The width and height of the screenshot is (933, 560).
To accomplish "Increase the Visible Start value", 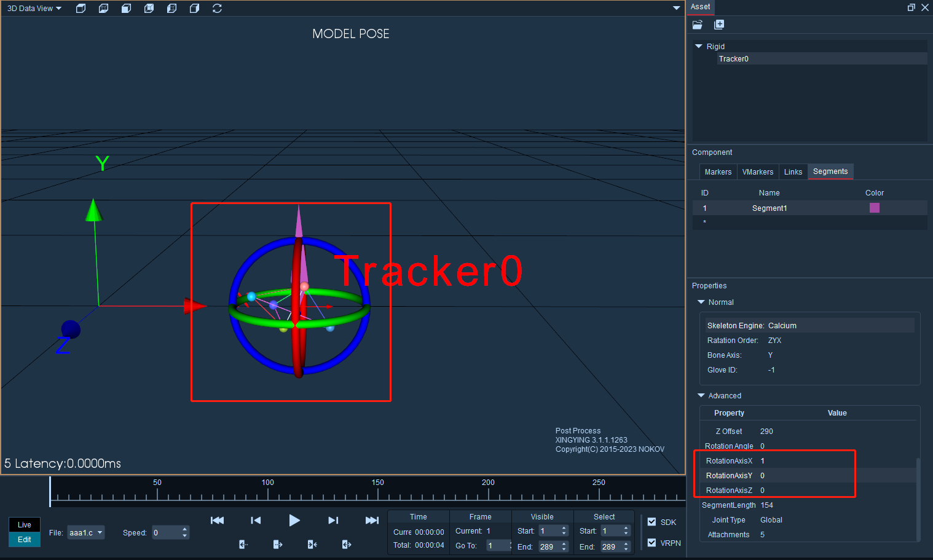I will pos(564,528).
